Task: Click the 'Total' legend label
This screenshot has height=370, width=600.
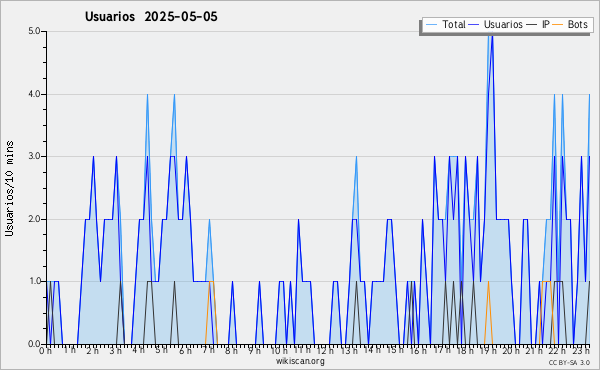Action: (x=454, y=24)
